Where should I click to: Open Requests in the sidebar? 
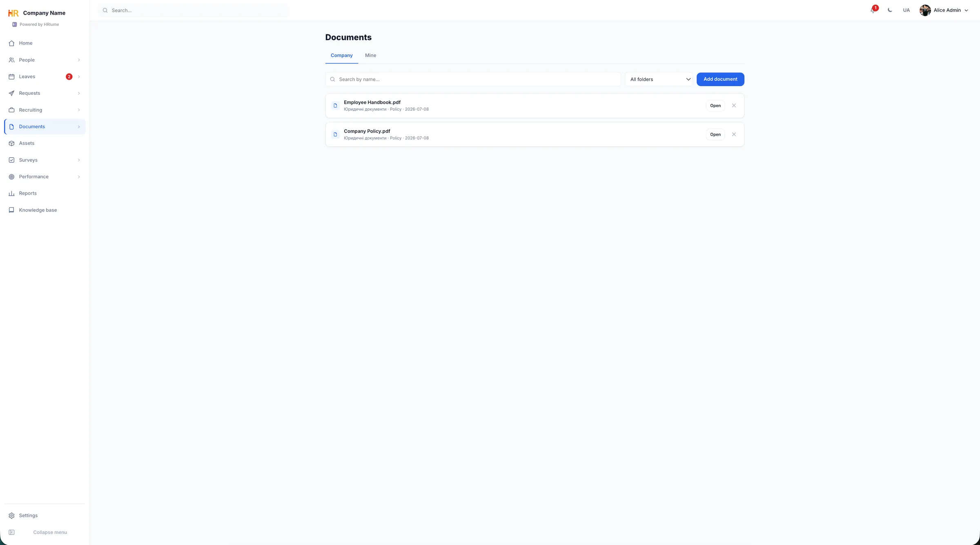(x=45, y=93)
